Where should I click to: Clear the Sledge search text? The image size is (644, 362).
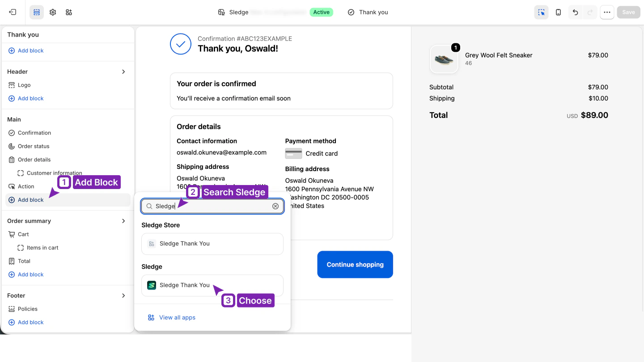coord(275,206)
